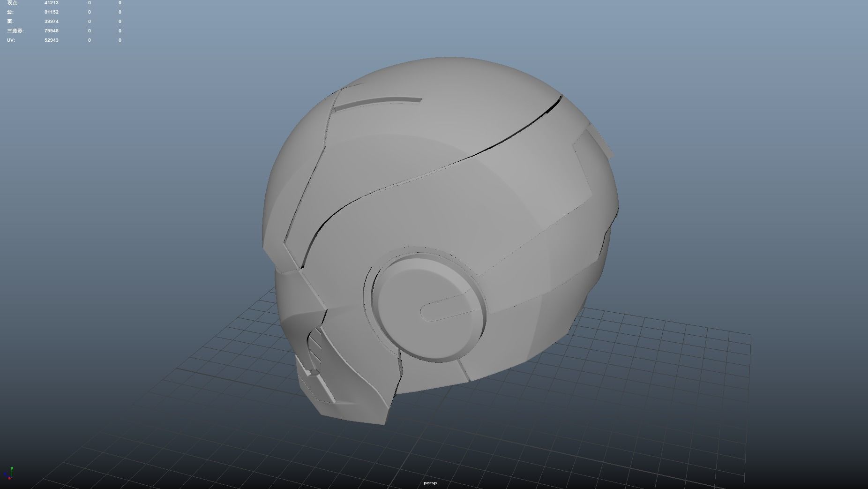Viewport: 868px width, 489px height.
Task: Click the "persp" camera label
Action: [430, 483]
